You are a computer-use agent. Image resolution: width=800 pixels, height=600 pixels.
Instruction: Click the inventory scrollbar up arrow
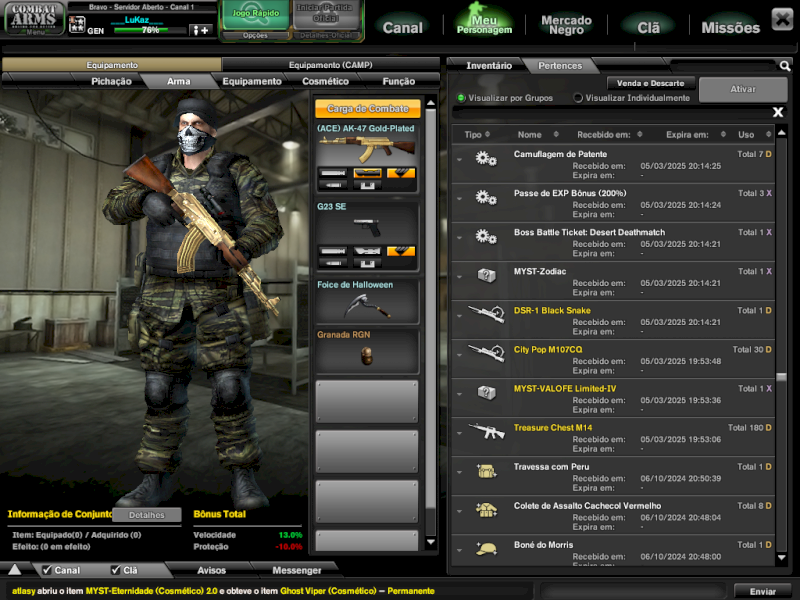[781, 133]
